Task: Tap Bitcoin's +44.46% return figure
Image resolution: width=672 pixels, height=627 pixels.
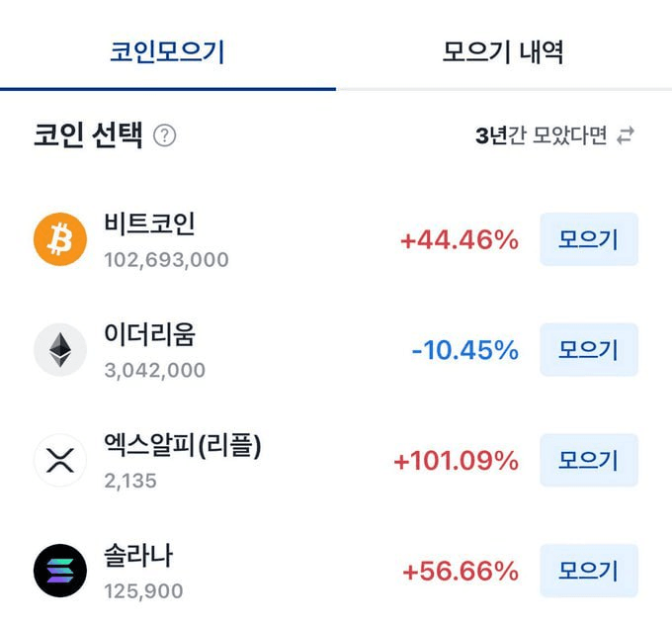Action: pyautogui.click(x=459, y=240)
